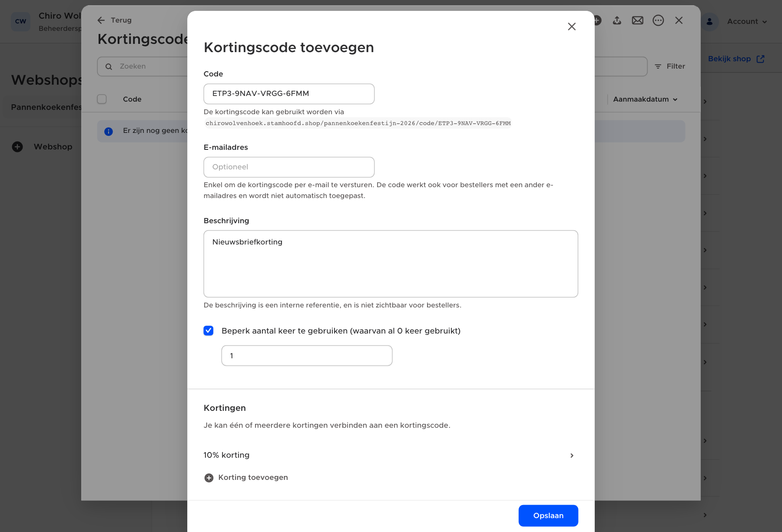
Task: Sort by Aanmaakdatum dropdown
Action: tap(645, 99)
